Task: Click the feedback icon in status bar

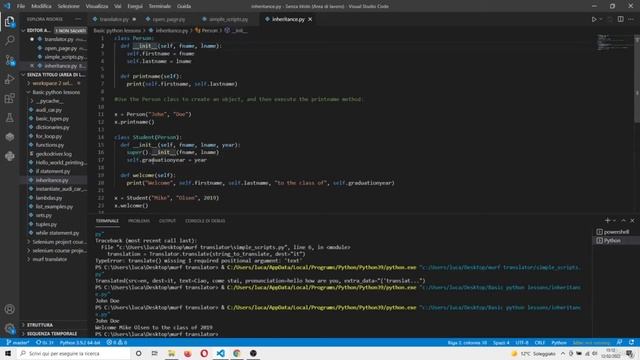Action: (619, 342)
